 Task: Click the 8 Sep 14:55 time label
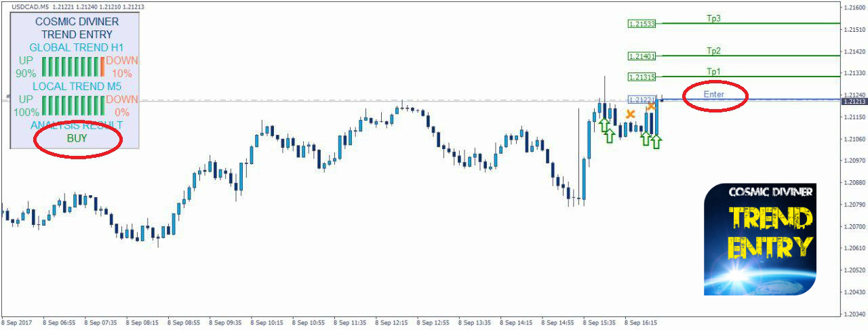pyautogui.click(x=559, y=323)
